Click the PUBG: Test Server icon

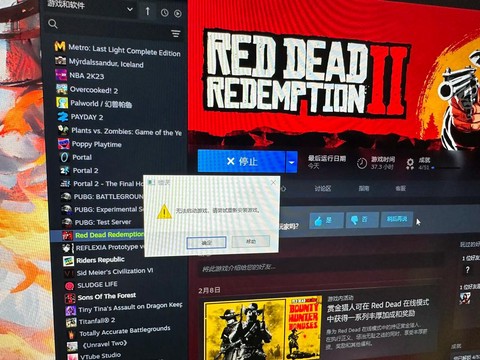pos(67,222)
